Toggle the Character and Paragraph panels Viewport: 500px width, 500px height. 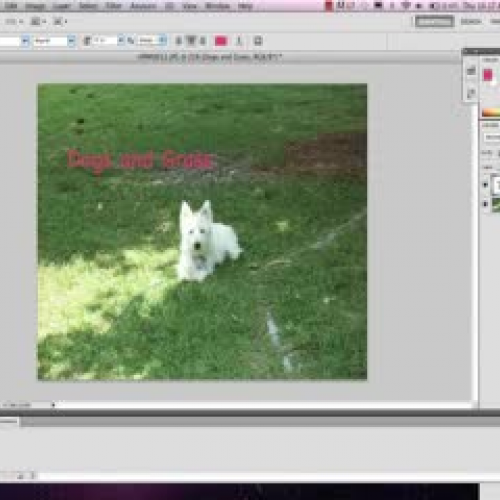258,41
